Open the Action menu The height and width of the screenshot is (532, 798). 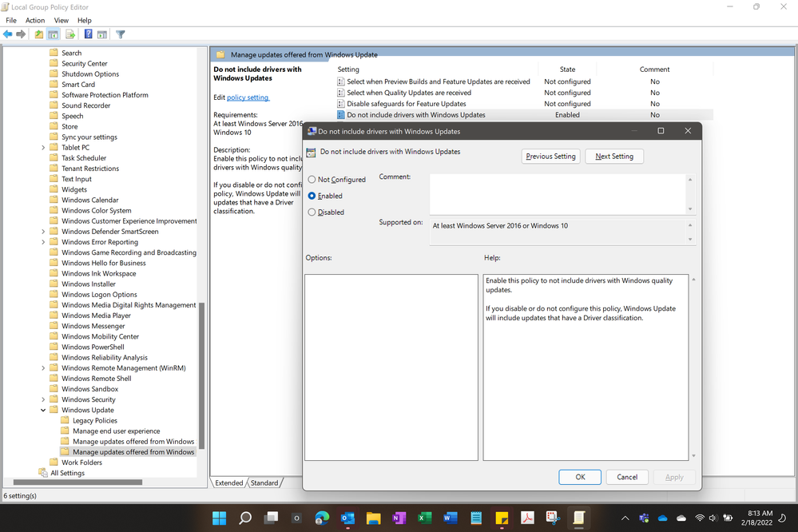(35, 20)
